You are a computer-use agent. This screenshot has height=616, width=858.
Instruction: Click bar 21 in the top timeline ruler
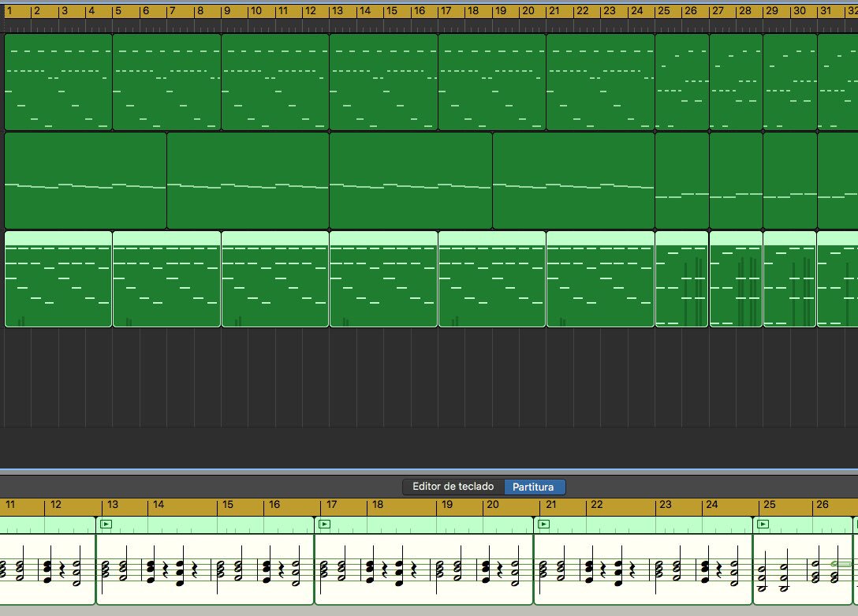554,10
